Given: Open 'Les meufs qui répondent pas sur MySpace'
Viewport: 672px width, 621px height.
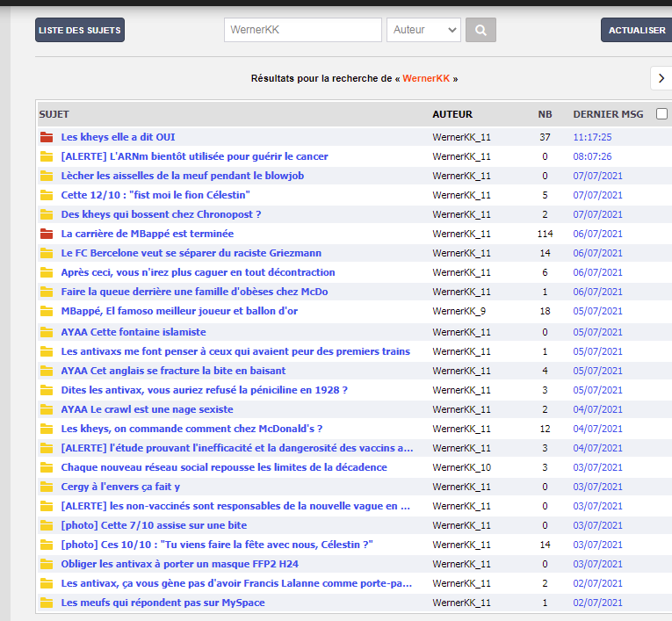Looking at the screenshot, I should (163, 603).
